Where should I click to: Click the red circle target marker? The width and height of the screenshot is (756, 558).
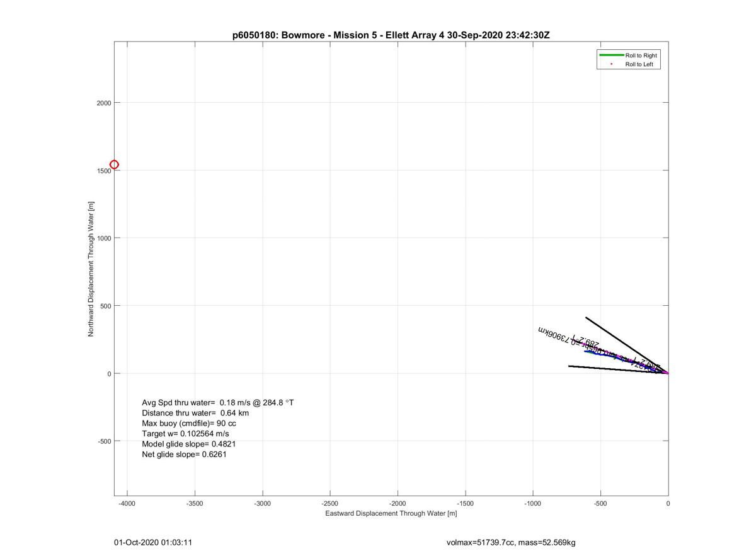coord(114,165)
